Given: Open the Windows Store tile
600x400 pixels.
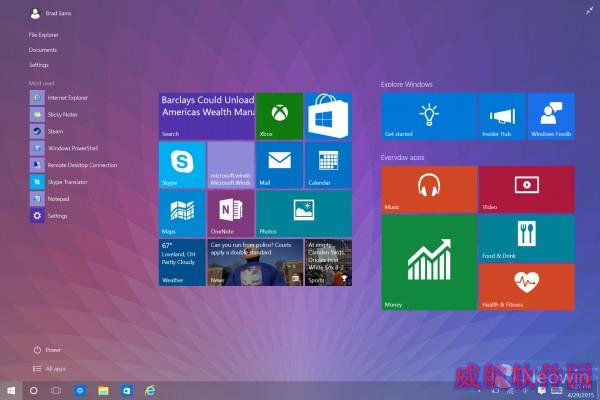Looking at the screenshot, I should [x=328, y=116].
